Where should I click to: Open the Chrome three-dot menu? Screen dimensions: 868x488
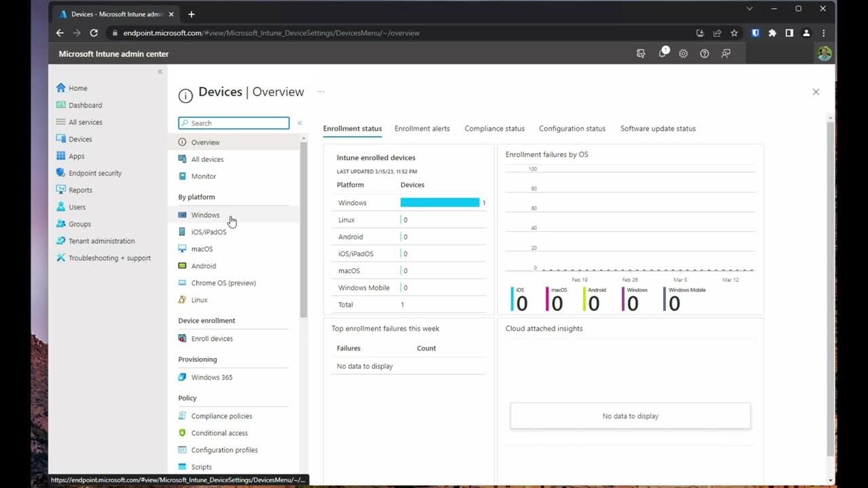[823, 33]
